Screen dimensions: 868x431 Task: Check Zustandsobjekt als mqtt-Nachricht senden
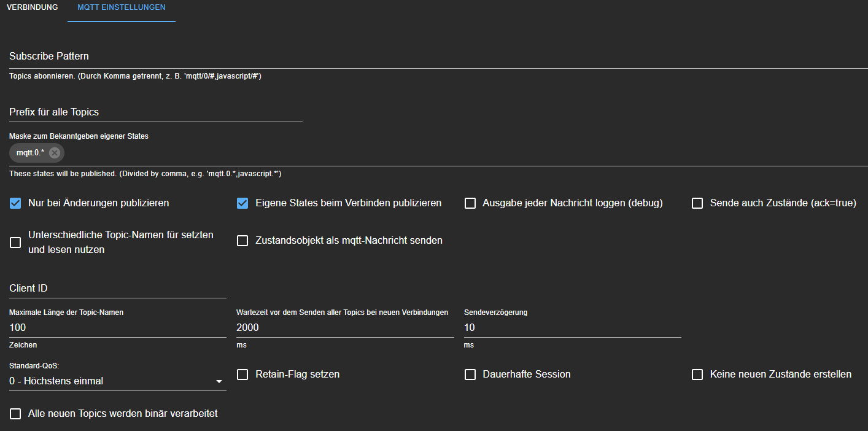(242, 241)
